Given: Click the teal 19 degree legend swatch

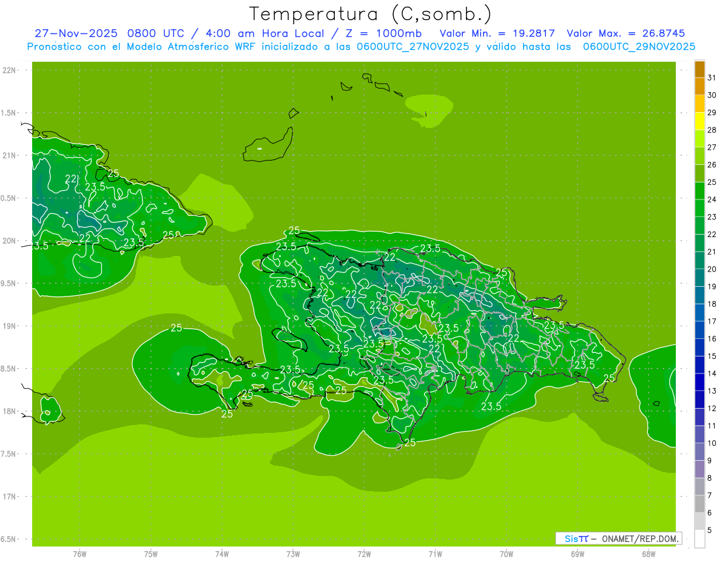Looking at the screenshot, I should [699, 278].
